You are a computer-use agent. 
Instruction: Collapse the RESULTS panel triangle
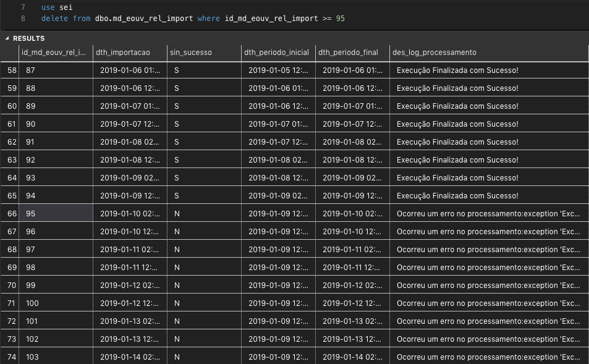coord(7,38)
